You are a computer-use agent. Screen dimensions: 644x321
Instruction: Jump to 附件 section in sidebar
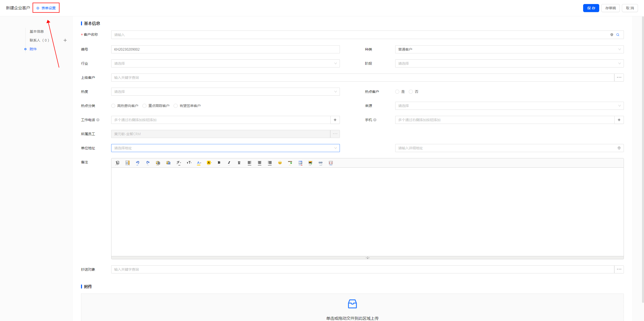click(33, 49)
